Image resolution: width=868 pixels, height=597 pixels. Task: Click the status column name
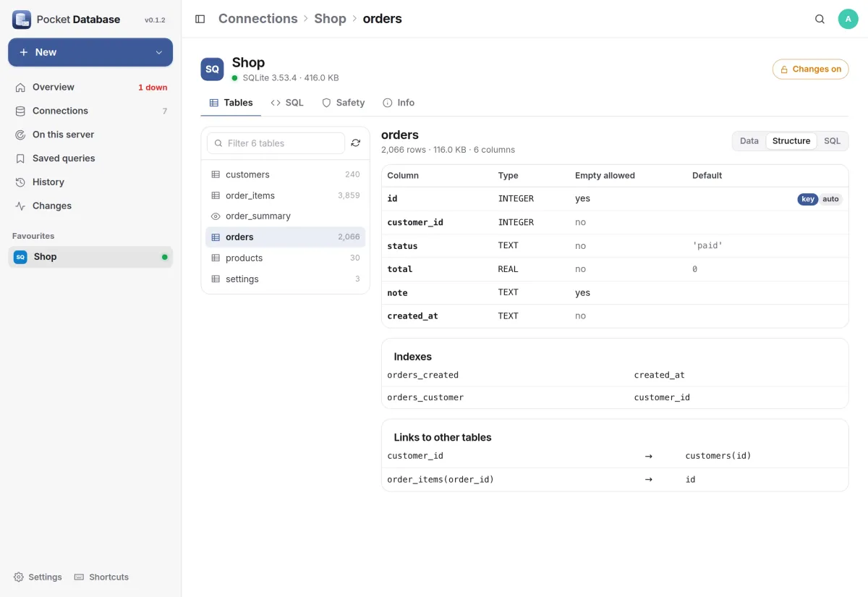point(402,246)
